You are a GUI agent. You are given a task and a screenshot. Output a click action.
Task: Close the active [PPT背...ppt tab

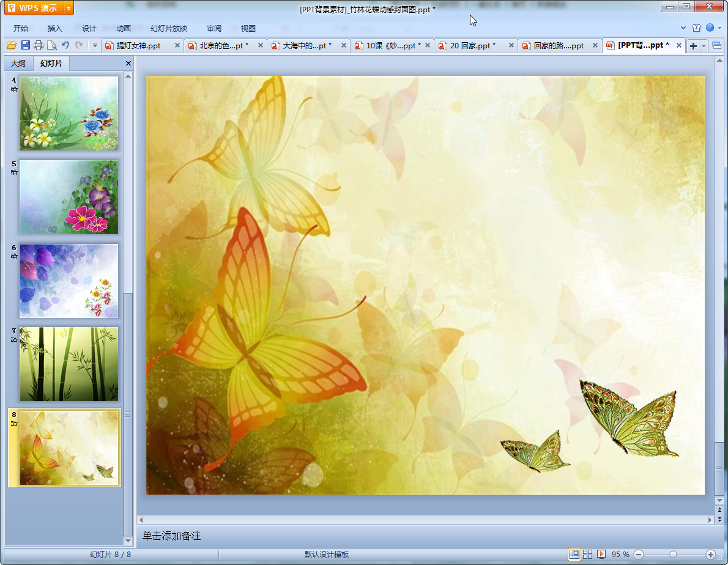pos(679,45)
